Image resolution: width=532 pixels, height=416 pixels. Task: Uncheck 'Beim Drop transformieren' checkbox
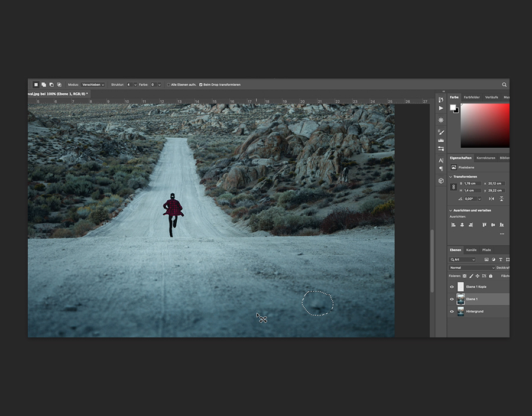tap(201, 85)
